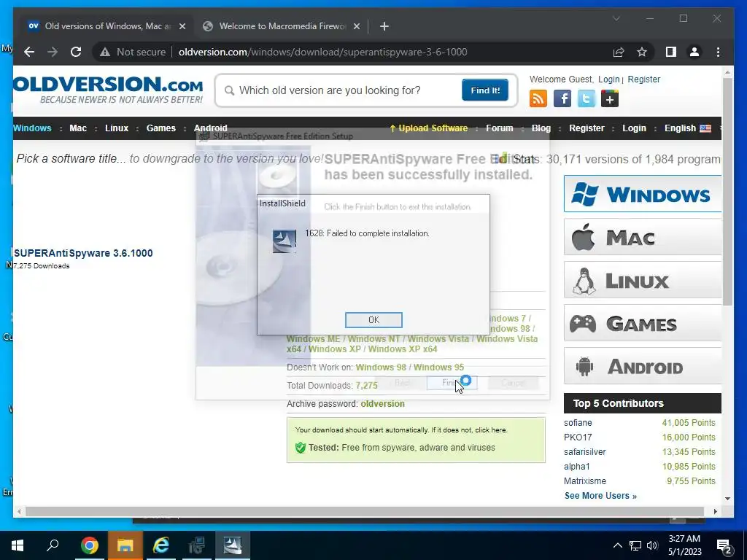The image size is (747, 560).
Task: Click Register in the navigation bar
Action: pos(587,128)
